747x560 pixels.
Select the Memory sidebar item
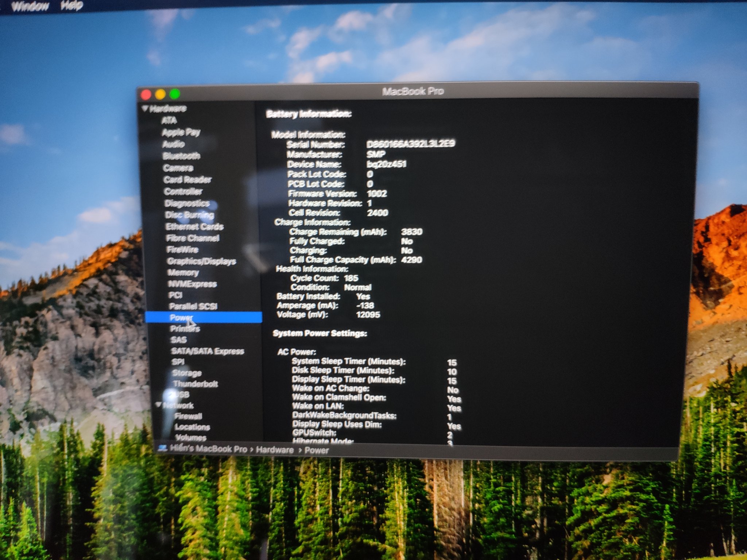pos(183,273)
